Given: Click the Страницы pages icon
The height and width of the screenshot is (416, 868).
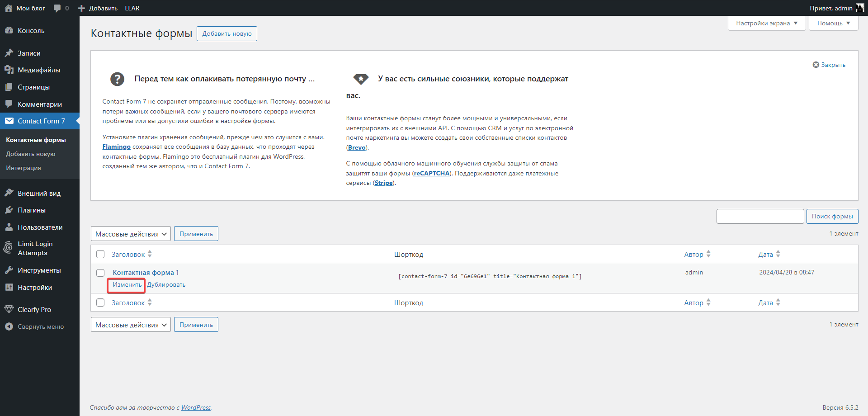Looking at the screenshot, I should coord(9,87).
